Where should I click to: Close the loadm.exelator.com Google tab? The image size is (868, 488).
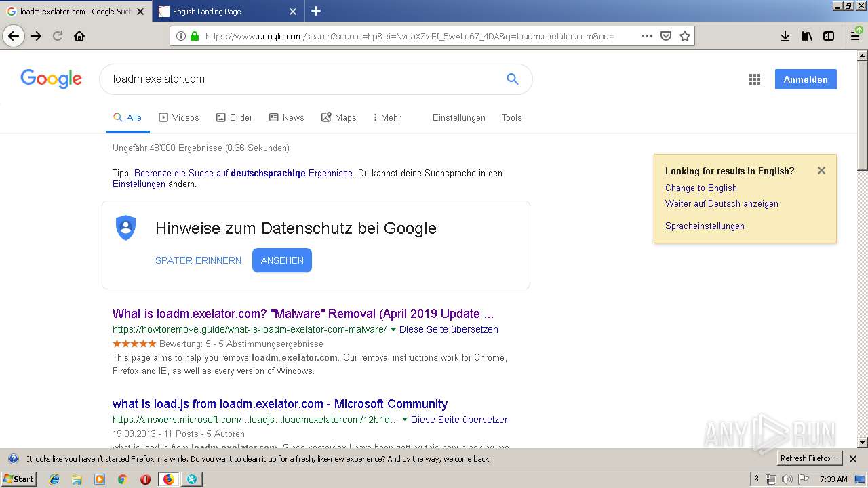coord(140,12)
